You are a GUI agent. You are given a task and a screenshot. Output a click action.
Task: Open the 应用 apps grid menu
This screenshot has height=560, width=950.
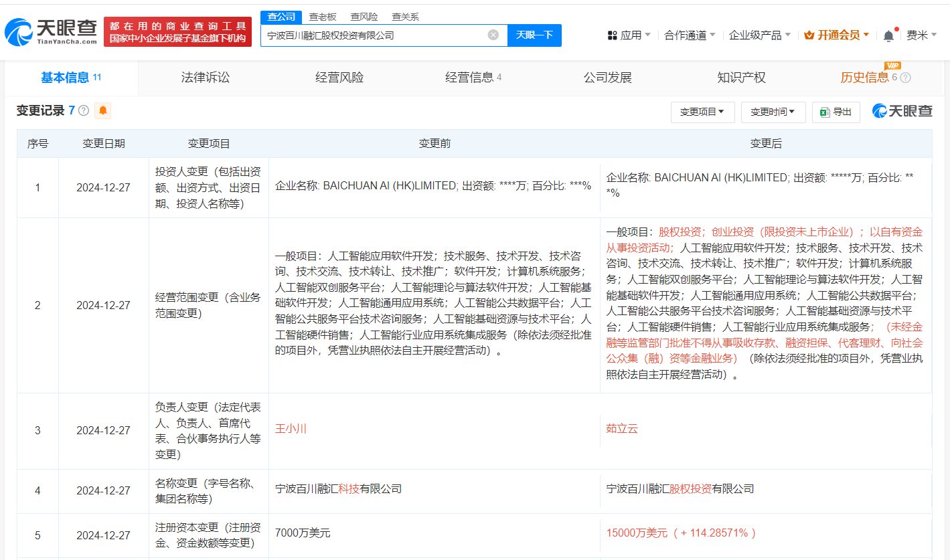coord(629,35)
